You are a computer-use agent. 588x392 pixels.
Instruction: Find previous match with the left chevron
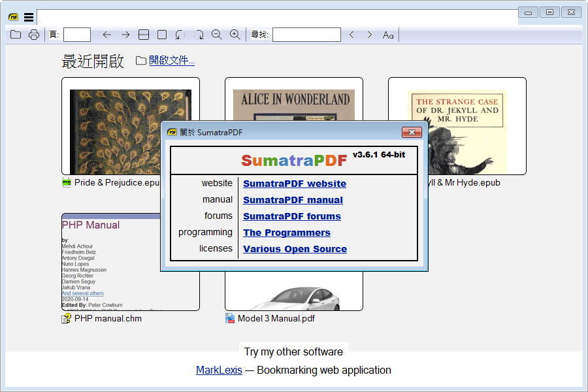(352, 35)
